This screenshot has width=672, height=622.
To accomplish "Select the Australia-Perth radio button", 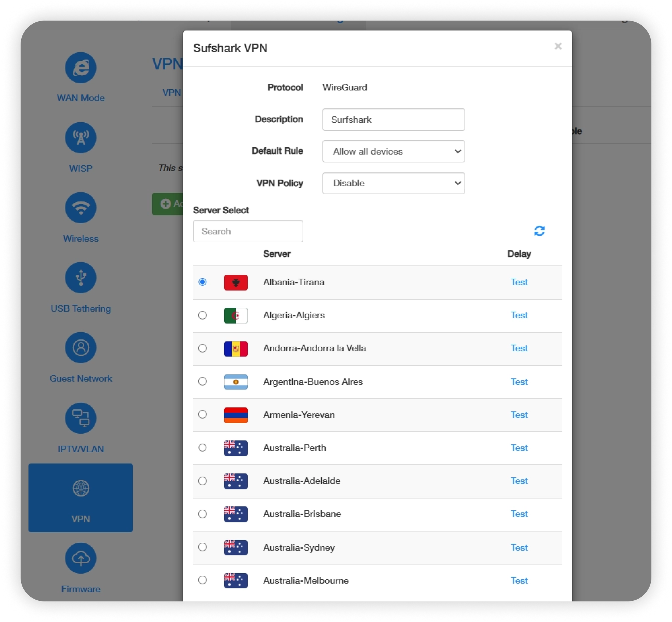I will 203,447.
